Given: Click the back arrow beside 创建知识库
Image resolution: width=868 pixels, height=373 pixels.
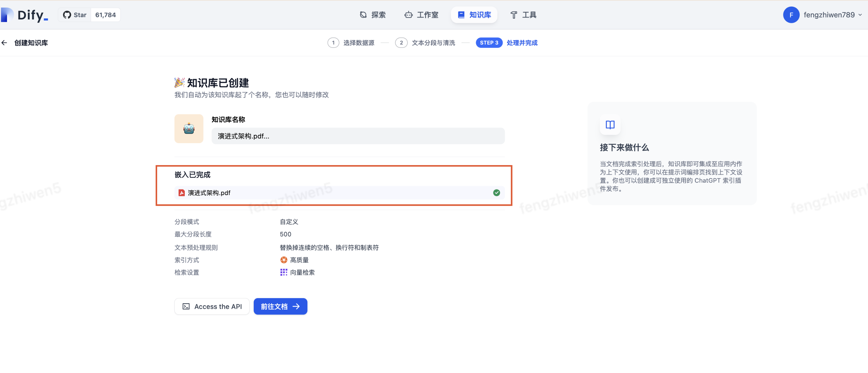Looking at the screenshot, I should coord(4,43).
